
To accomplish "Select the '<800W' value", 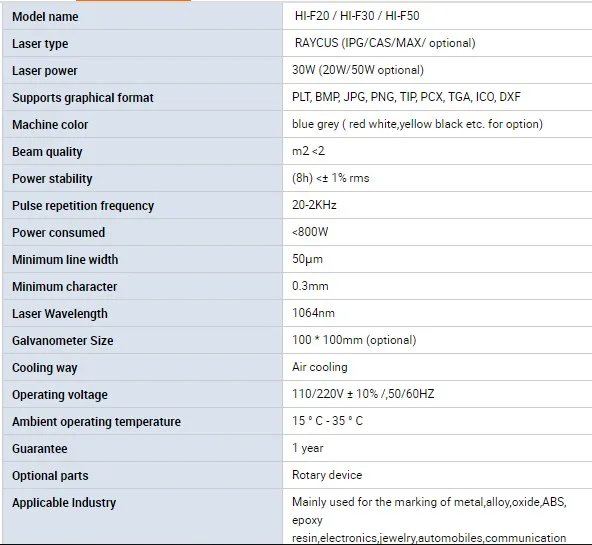I will click(x=310, y=232).
